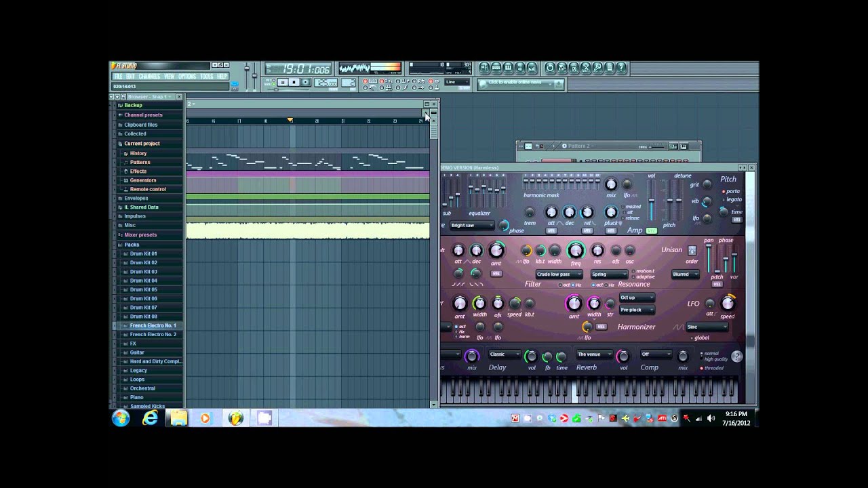
Task: Select Hz unit under the Filter section
Action: (576, 285)
